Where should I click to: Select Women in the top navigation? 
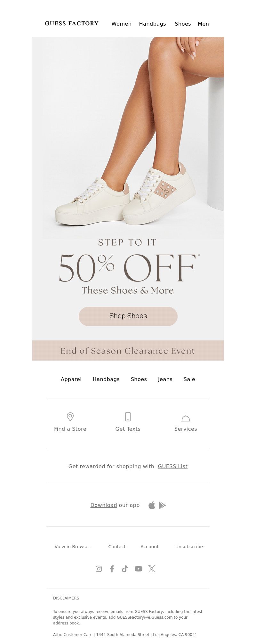pos(121,24)
